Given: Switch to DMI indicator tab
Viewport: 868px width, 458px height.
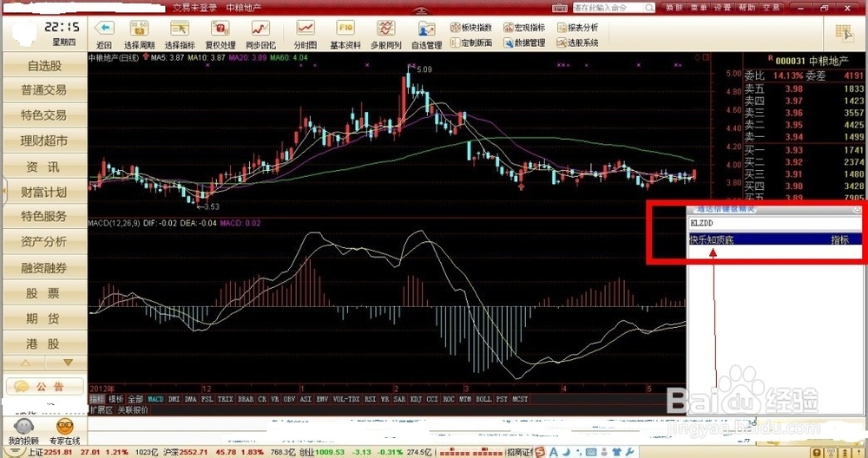Looking at the screenshot, I should 174,399.
